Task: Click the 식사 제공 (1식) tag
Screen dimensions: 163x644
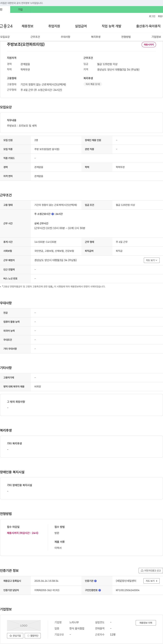Action: (x=93, y=84)
